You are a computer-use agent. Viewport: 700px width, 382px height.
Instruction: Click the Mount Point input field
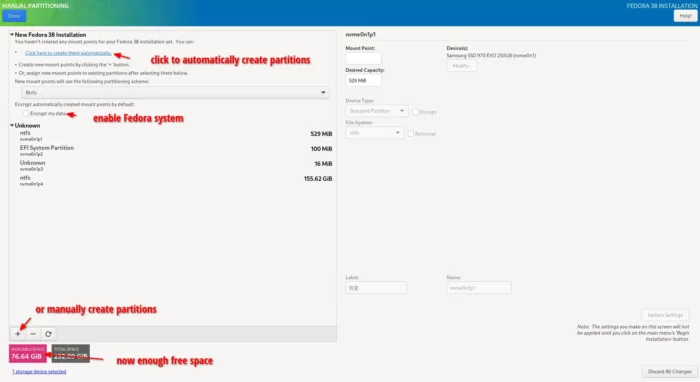(363, 58)
